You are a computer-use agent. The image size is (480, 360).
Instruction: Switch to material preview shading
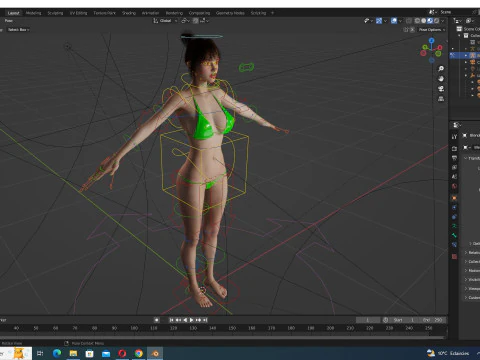point(430,21)
